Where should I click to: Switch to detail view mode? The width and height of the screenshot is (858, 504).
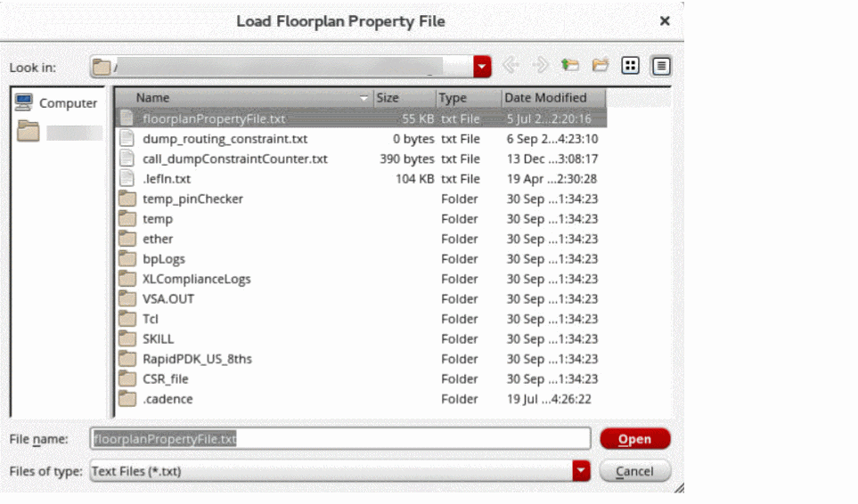click(x=661, y=66)
